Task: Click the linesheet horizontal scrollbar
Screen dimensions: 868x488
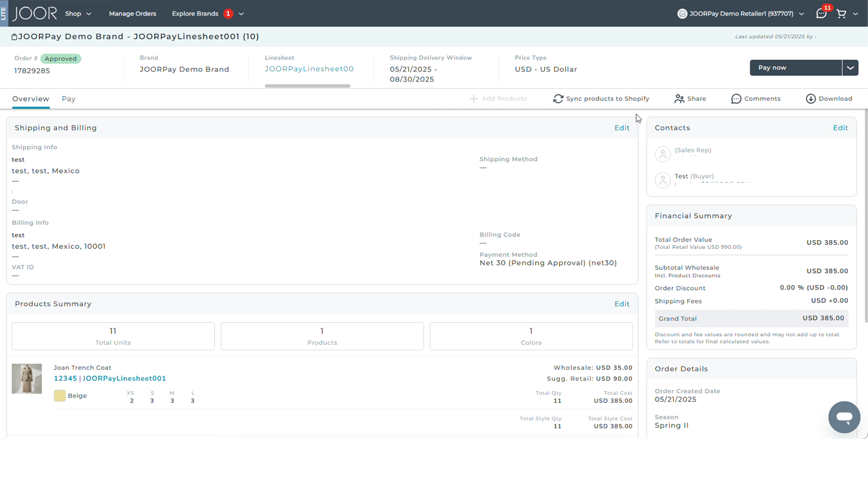Action: [308, 86]
